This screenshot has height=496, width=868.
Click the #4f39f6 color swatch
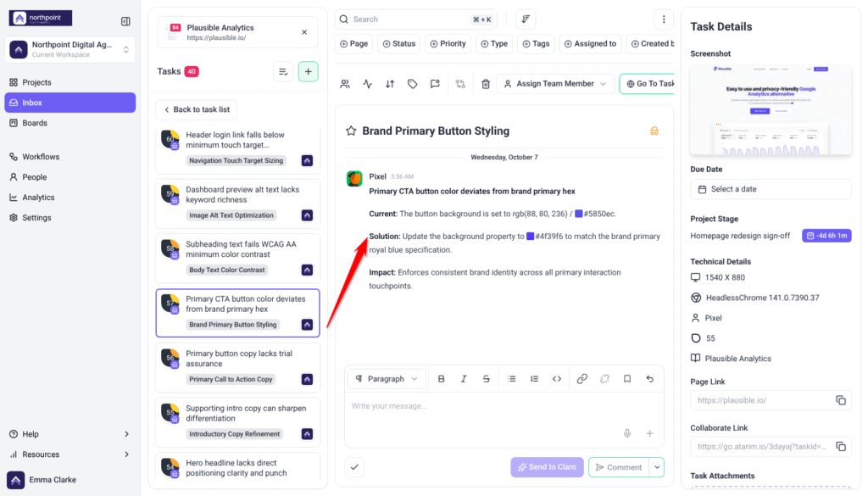click(530, 237)
